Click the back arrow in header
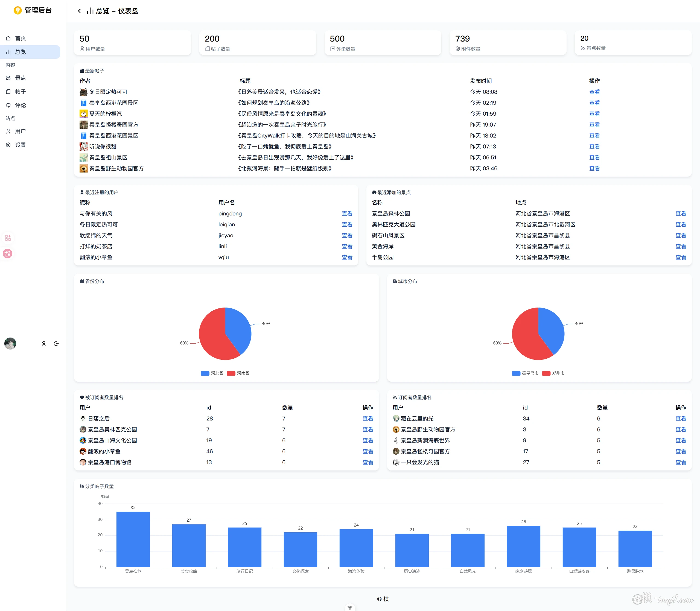 pos(79,11)
